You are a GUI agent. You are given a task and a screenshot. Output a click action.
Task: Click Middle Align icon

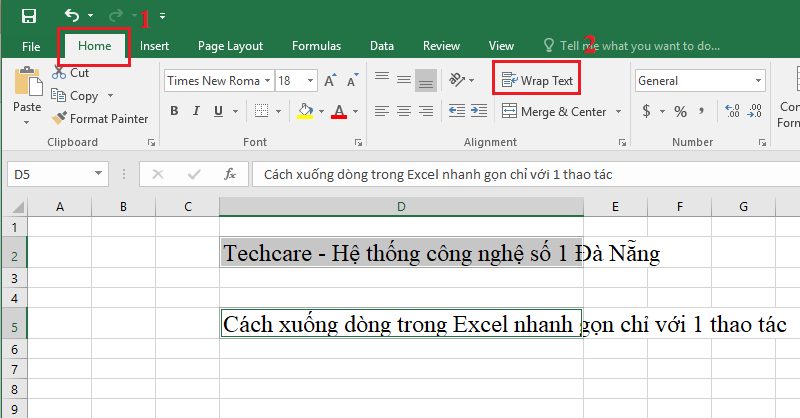click(x=404, y=79)
